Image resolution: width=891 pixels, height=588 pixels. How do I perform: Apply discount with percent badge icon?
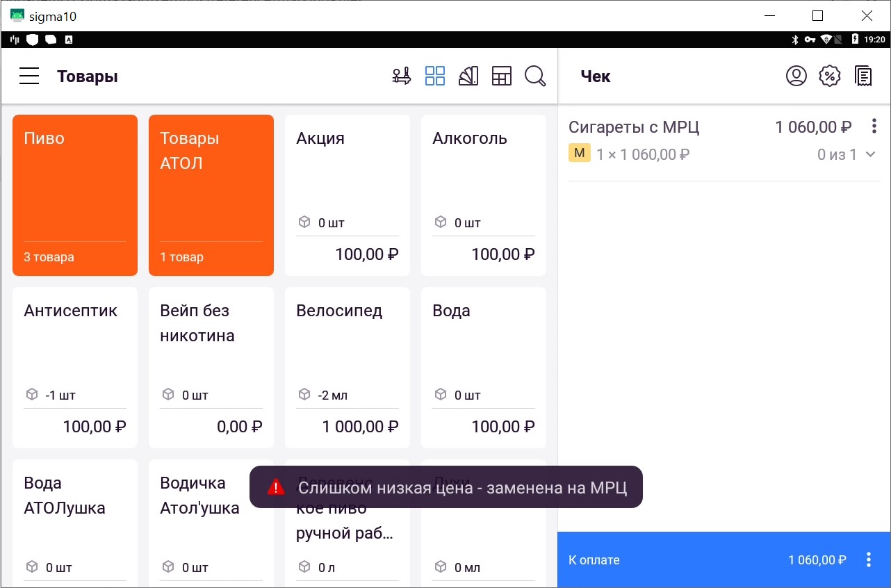click(830, 76)
